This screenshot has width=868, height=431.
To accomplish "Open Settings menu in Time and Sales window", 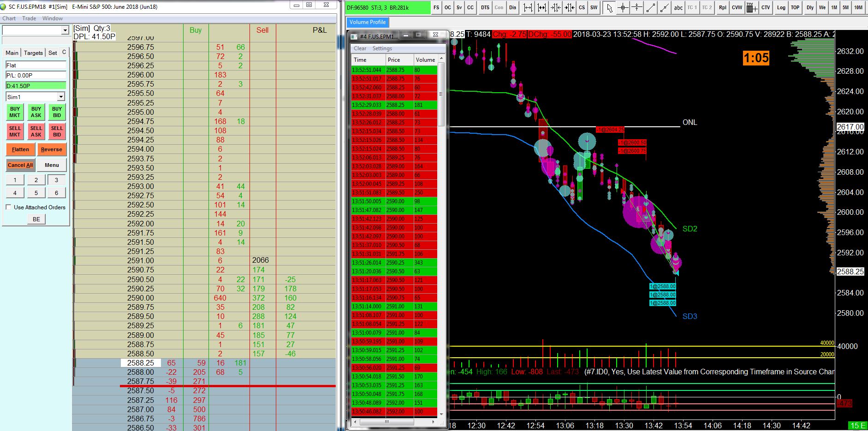I will 382,48.
